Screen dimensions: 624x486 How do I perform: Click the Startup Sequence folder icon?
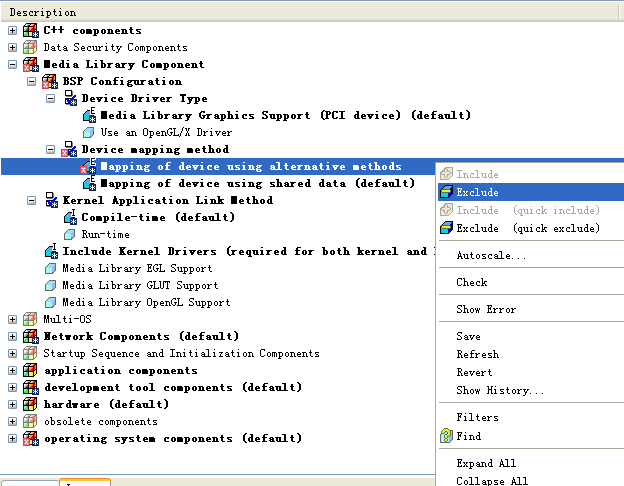pyautogui.click(x=31, y=353)
